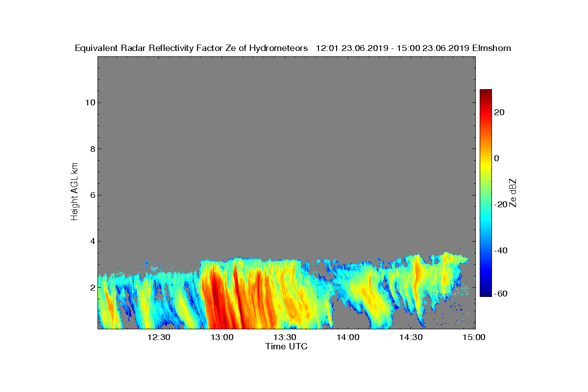Click the 15:00 time tick label
This screenshot has width=588, height=392.
[x=474, y=337]
